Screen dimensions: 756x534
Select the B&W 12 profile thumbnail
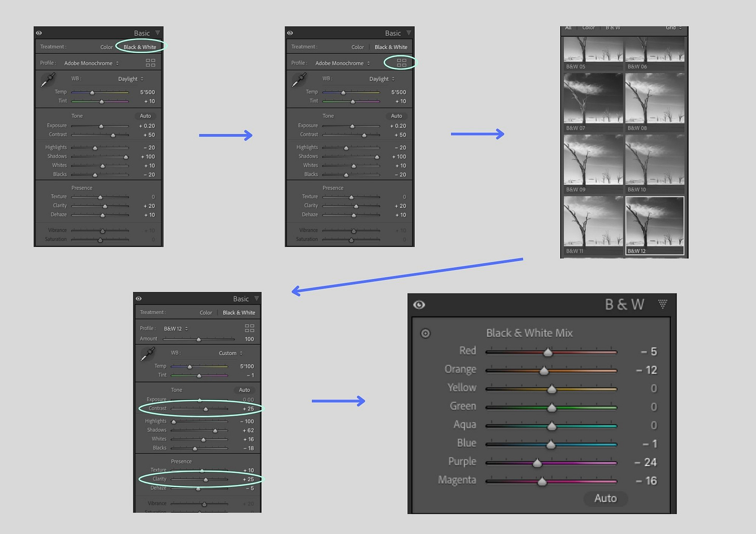click(x=655, y=226)
